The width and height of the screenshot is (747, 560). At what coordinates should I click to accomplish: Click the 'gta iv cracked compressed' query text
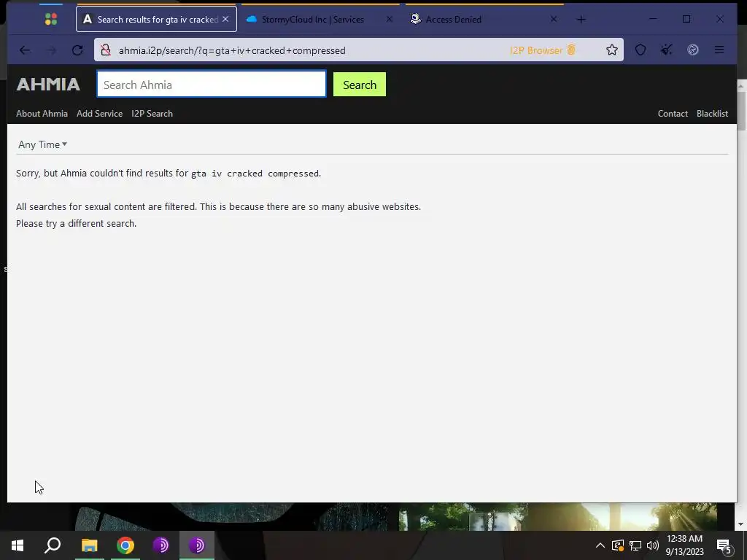[x=255, y=174]
